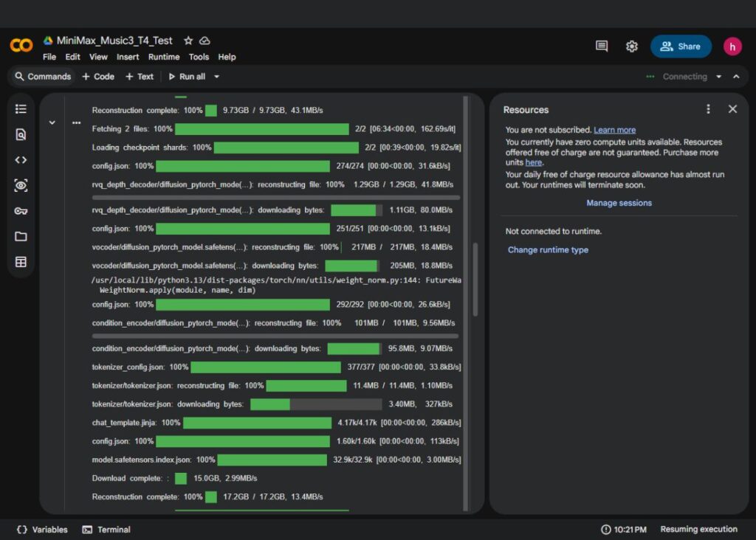Click the Loading checkpoint shards progress bar
This screenshot has width=756, height=540.
click(286, 148)
